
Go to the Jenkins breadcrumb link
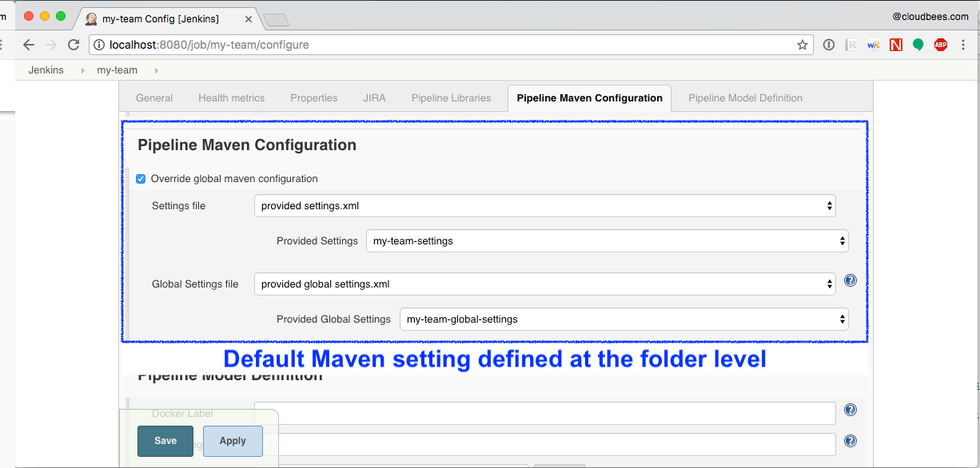coord(46,70)
